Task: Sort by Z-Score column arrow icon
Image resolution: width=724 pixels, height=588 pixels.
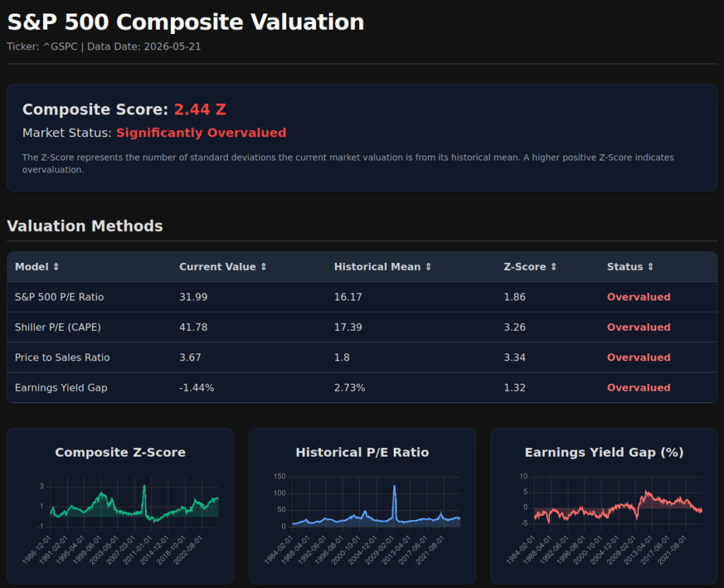Action: 554,266
